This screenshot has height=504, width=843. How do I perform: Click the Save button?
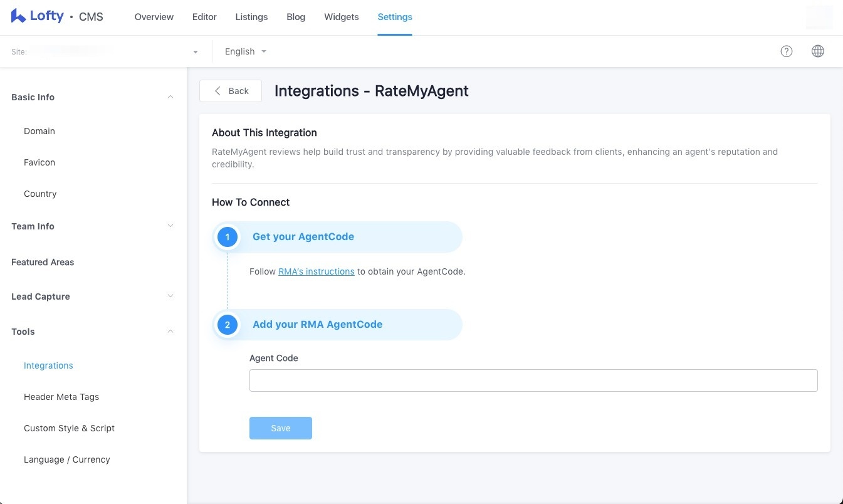281,428
